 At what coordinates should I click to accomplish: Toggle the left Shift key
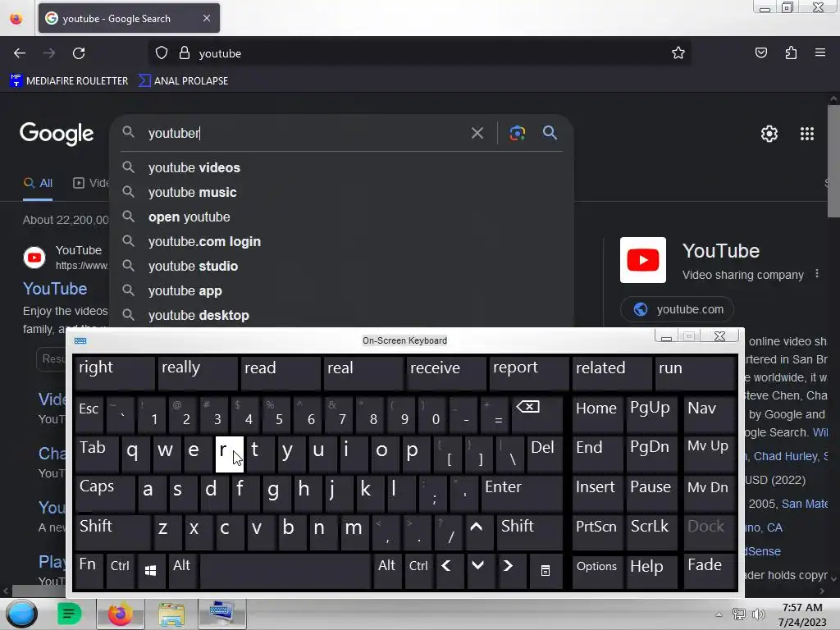coord(112,532)
